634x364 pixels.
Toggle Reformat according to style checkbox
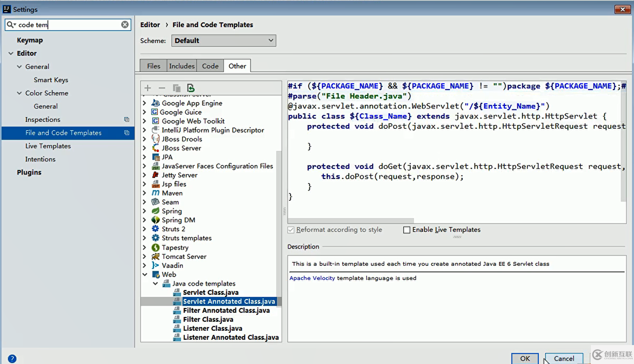click(291, 230)
